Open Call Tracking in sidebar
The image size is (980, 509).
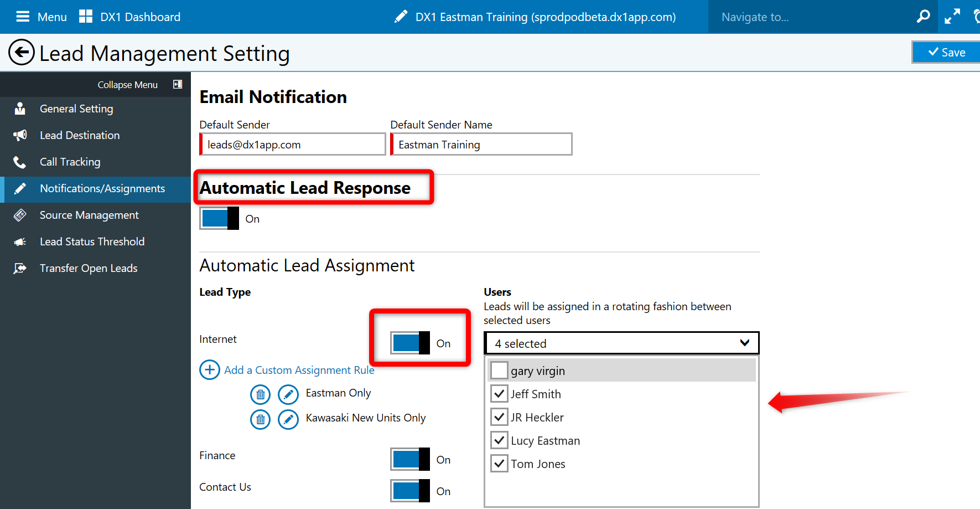point(95,162)
